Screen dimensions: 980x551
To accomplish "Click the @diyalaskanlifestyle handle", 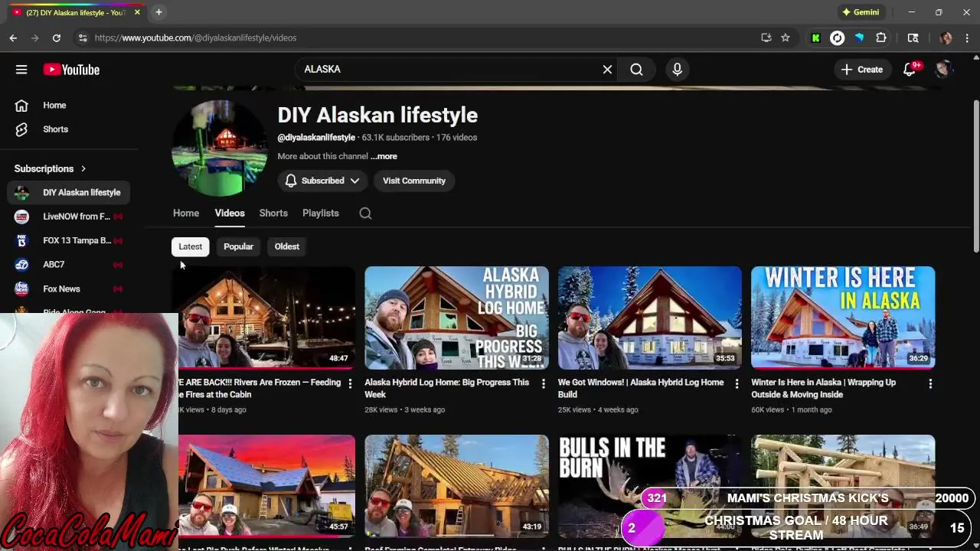I will (316, 138).
